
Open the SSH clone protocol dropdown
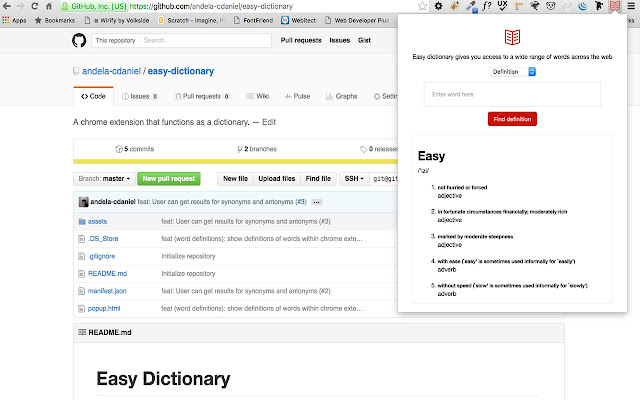click(354, 179)
